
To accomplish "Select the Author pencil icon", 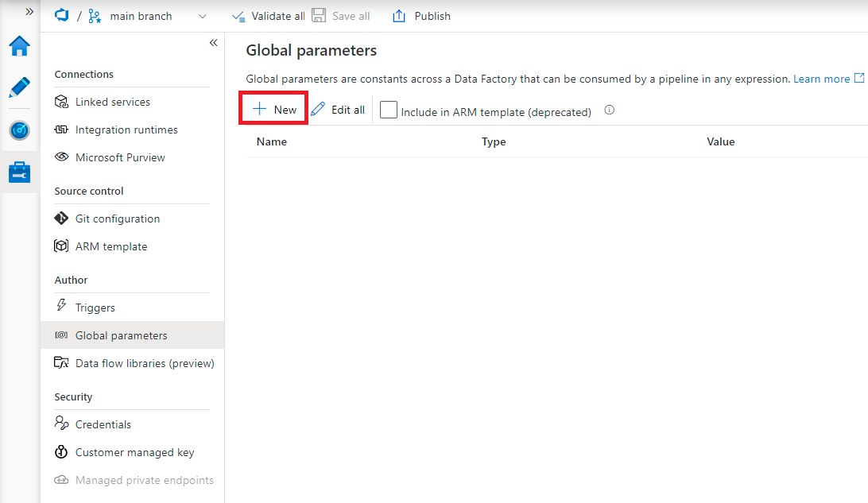I will (18, 87).
